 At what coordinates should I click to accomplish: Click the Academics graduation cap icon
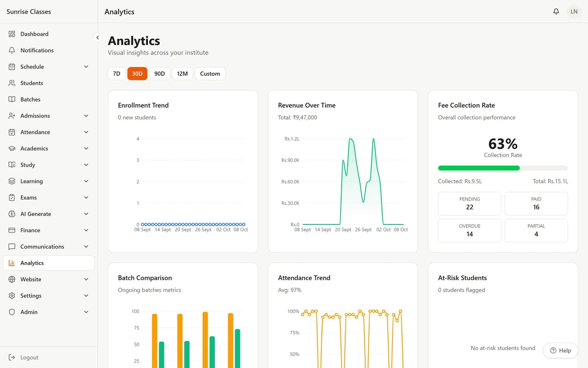(12, 149)
